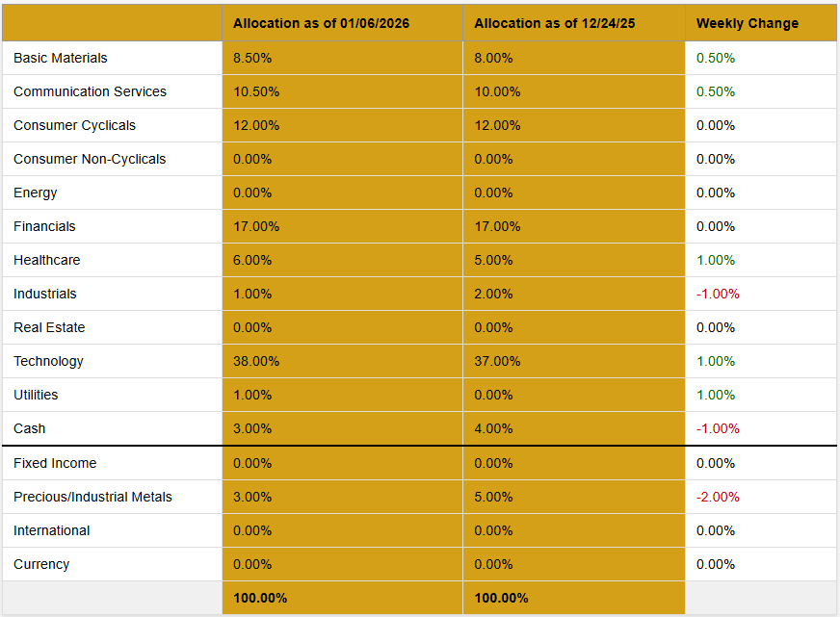Viewport: 840px width, 617px height.
Task: Select the 'Utilities' row label
Action: (x=36, y=395)
